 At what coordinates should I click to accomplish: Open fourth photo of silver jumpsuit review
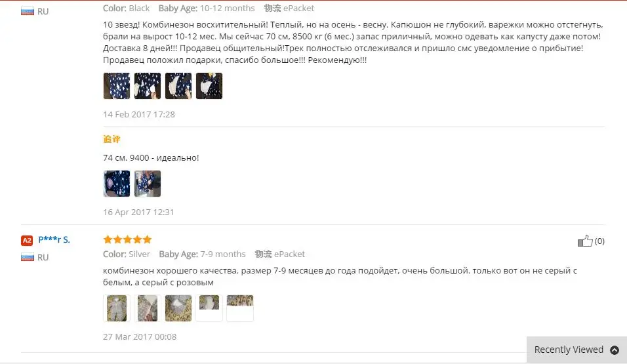click(x=209, y=308)
